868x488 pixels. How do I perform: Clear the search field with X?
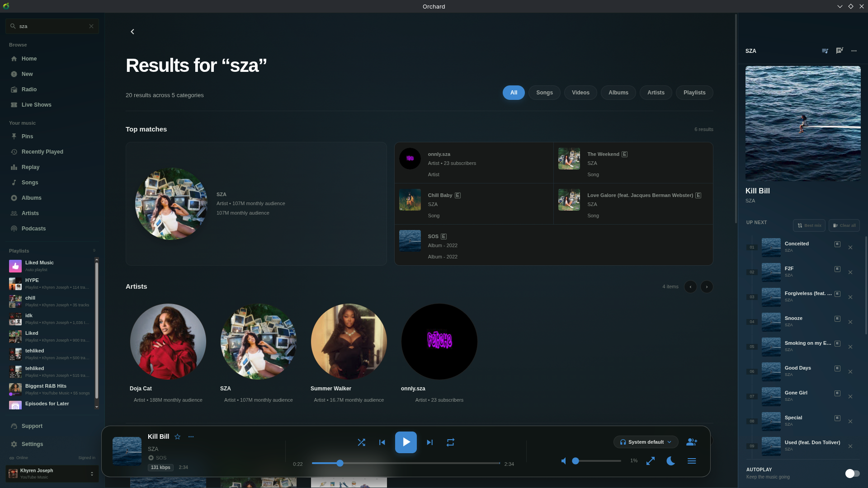click(91, 26)
